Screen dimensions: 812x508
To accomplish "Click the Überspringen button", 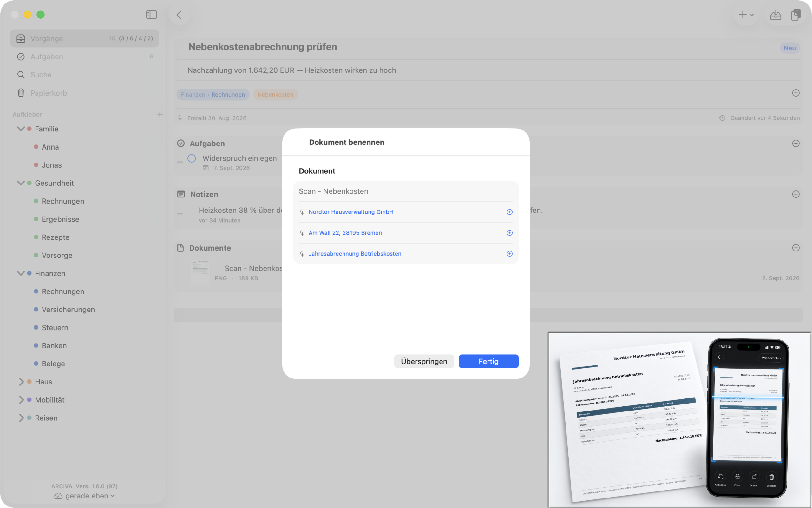I will [x=424, y=361].
